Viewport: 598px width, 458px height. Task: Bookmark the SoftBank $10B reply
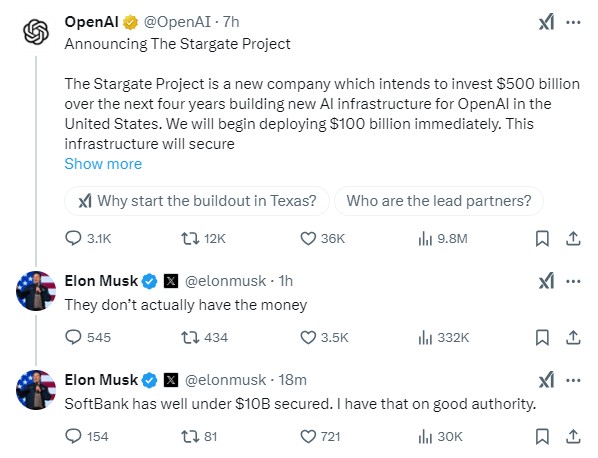[542, 437]
